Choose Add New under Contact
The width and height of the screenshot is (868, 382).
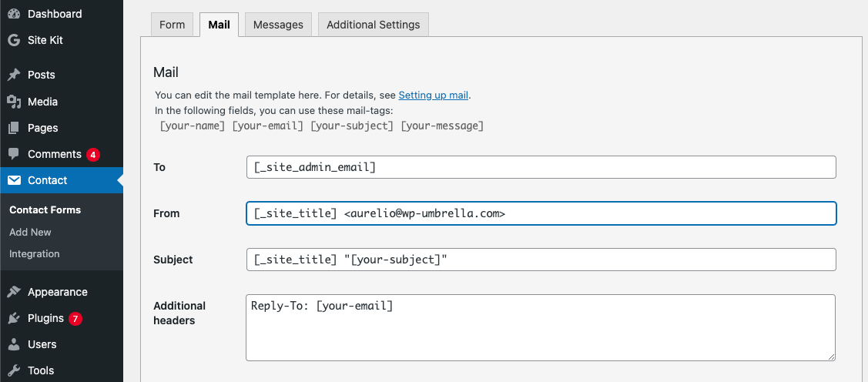(30, 232)
